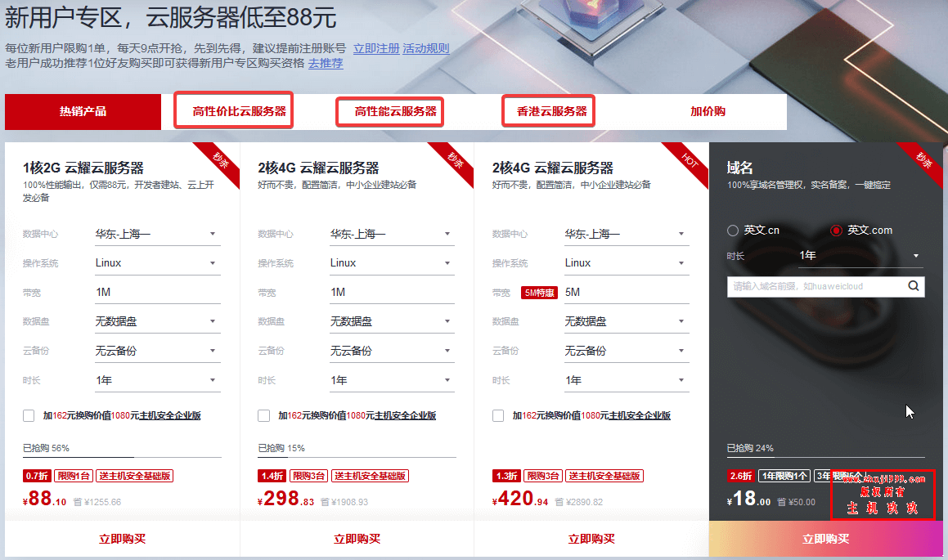
Task: Click the 2.6折 discount tag on domain card
Action: pos(740,476)
